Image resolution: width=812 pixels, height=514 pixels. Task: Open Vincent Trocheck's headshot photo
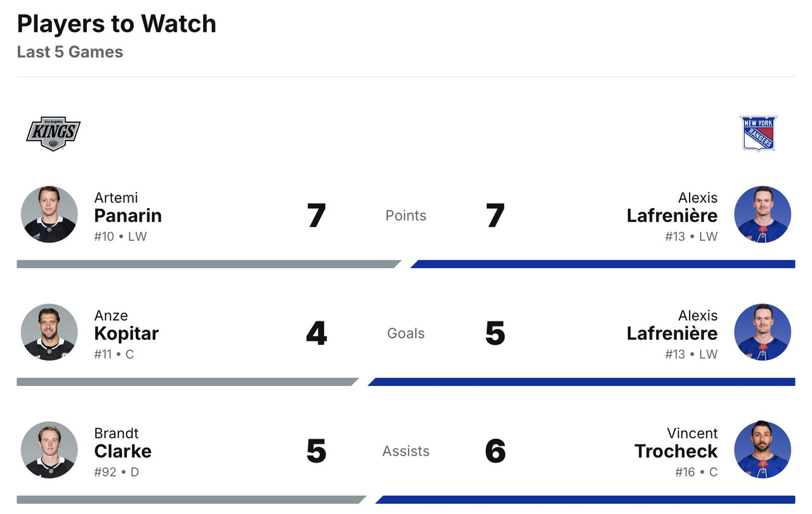[x=763, y=450]
